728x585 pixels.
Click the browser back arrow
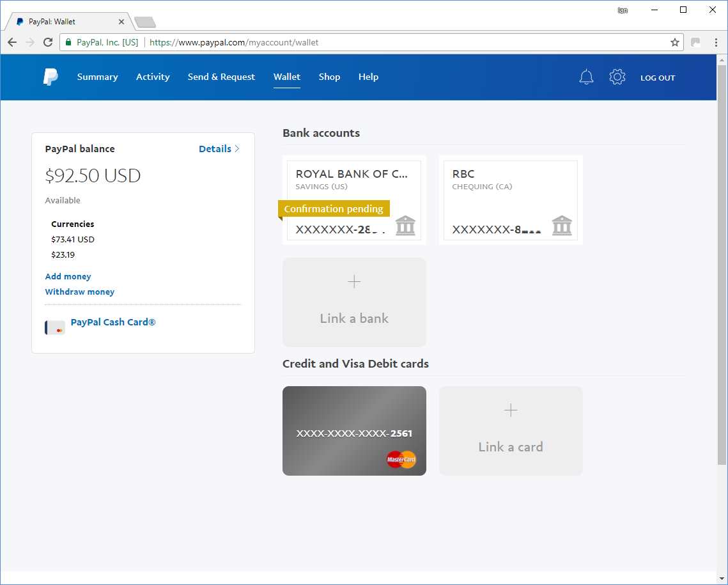[12, 43]
